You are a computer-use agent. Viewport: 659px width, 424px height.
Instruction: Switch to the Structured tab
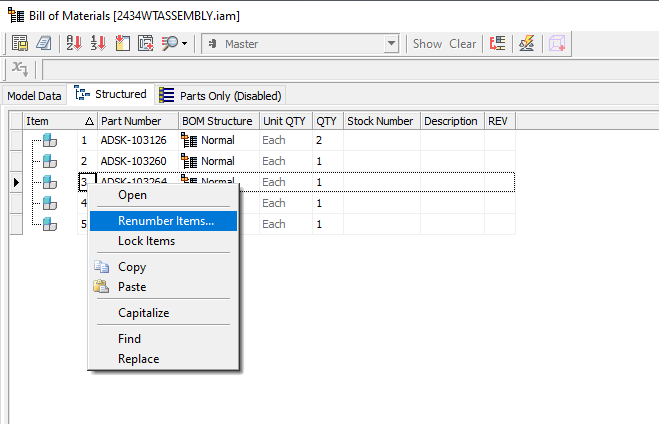pos(111,94)
